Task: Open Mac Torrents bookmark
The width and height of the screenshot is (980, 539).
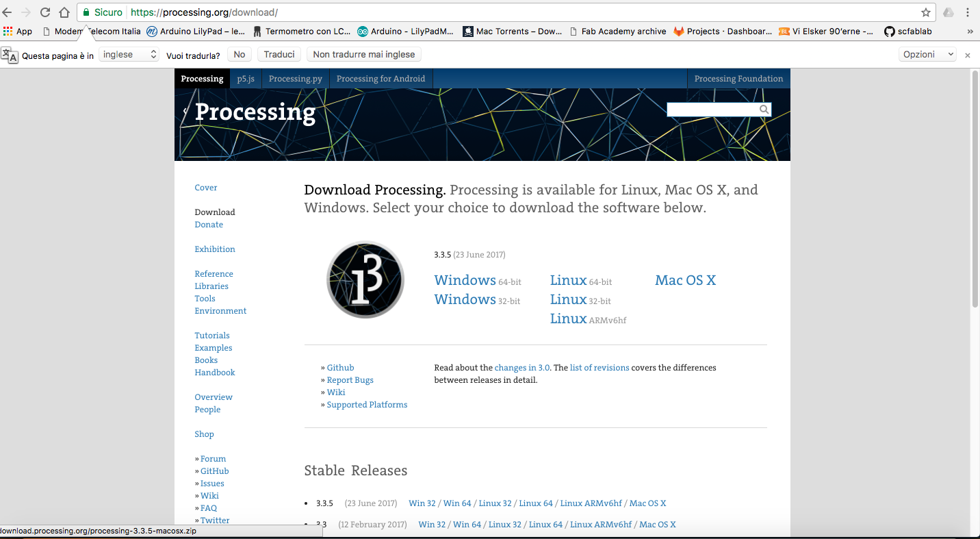Action: pos(513,32)
